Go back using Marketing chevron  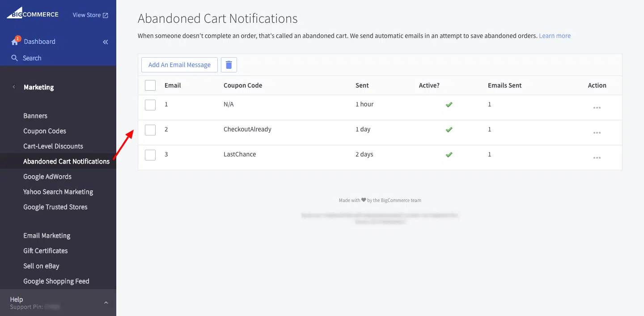coord(13,87)
